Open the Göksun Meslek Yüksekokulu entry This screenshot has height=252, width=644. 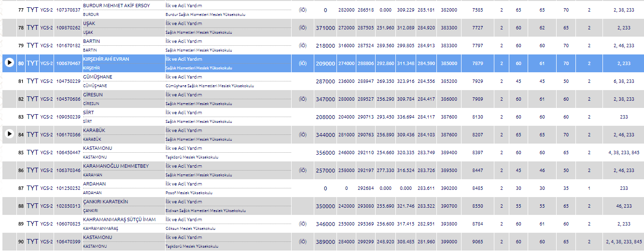click(189, 228)
